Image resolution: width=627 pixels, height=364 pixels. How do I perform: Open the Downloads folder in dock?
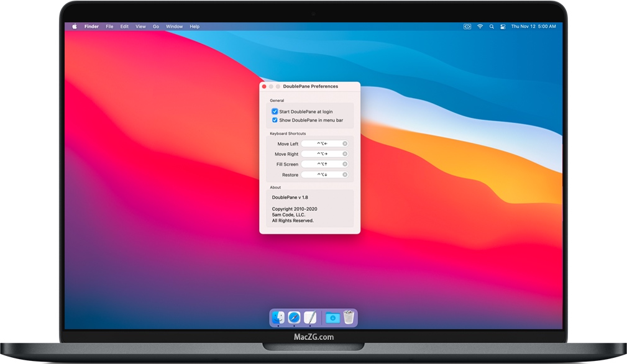(x=332, y=317)
